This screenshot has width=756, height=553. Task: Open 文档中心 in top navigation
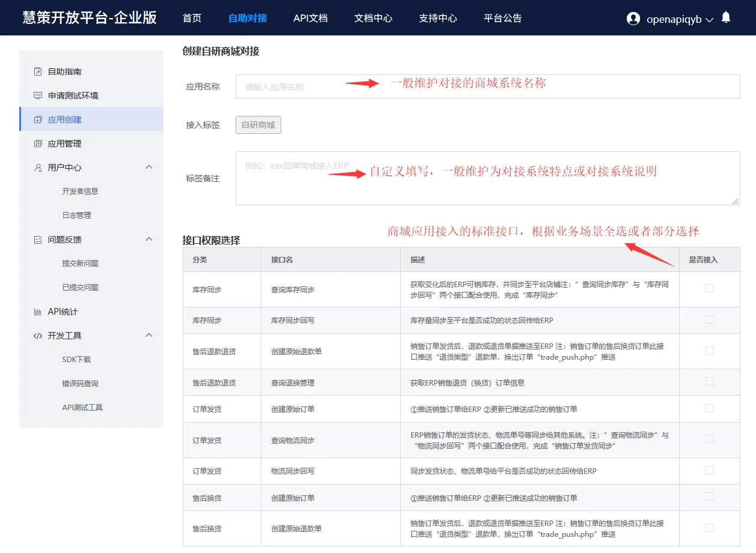pyautogui.click(x=373, y=18)
